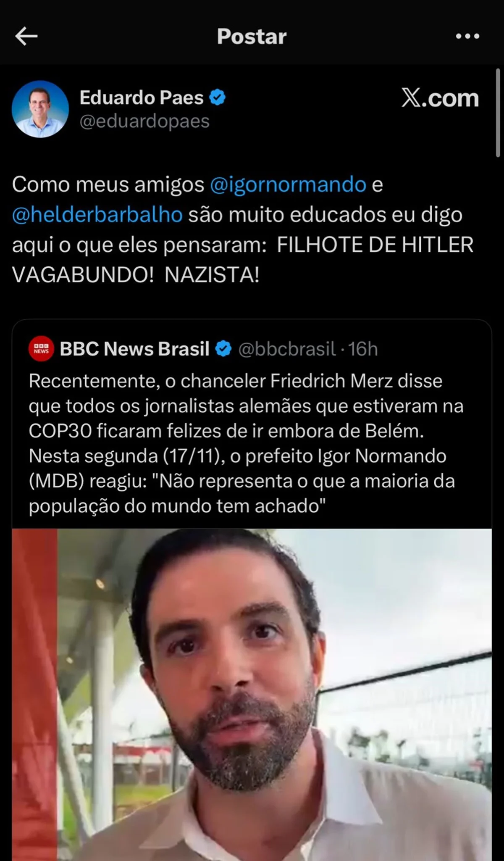Open the @bbcbrasil handle
The image size is (504, 861).
tap(287, 349)
